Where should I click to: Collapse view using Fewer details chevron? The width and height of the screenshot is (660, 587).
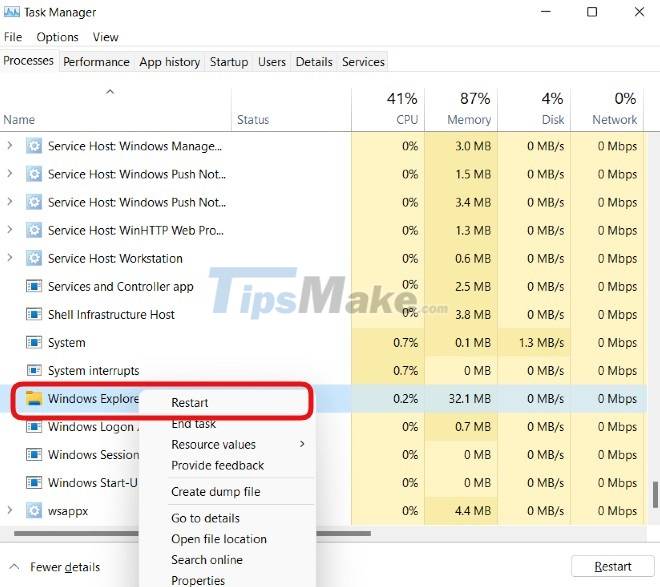click(14, 566)
